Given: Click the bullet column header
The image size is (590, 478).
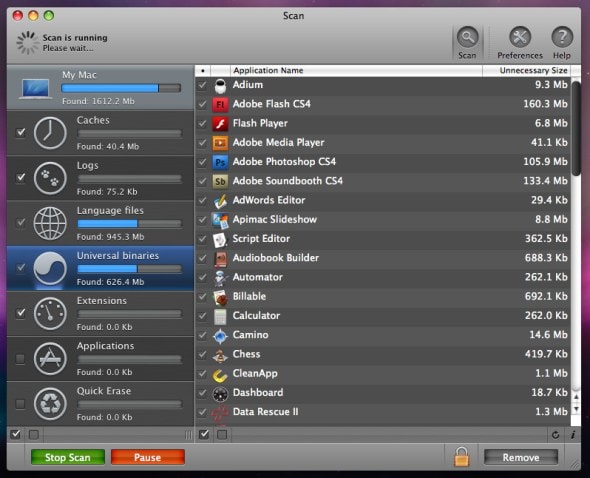Looking at the screenshot, I should [x=203, y=70].
